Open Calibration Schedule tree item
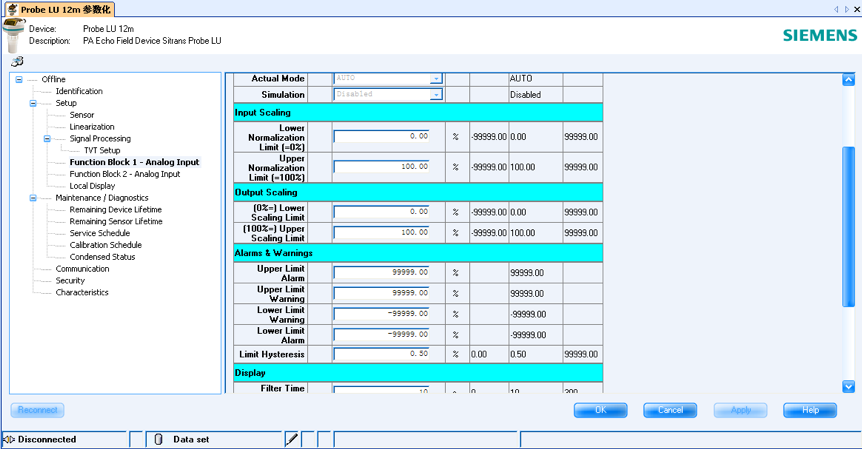This screenshot has height=449, width=862. click(x=106, y=245)
